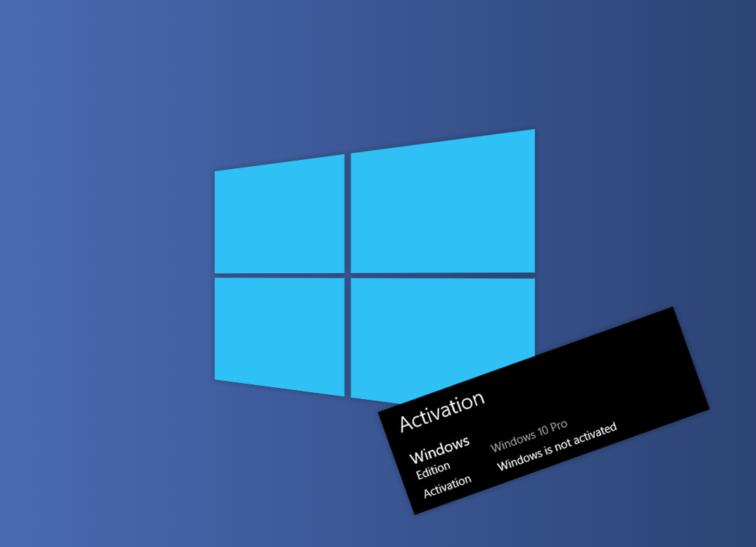The width and height of the screenshot is (756, 547).
Task: Click "Windows is not activated" status text
Action: 557,446
